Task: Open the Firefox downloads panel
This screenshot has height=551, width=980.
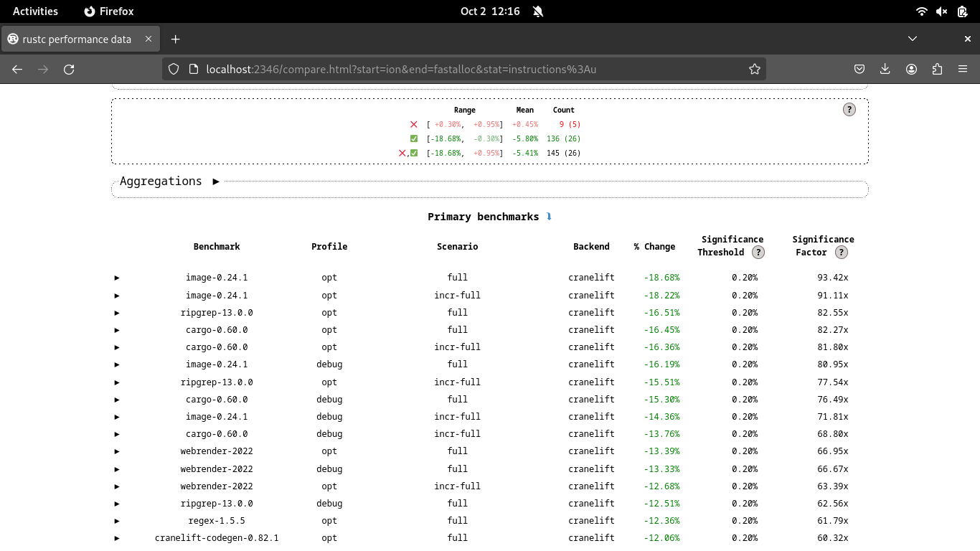Action: click(x=885, y=69)
